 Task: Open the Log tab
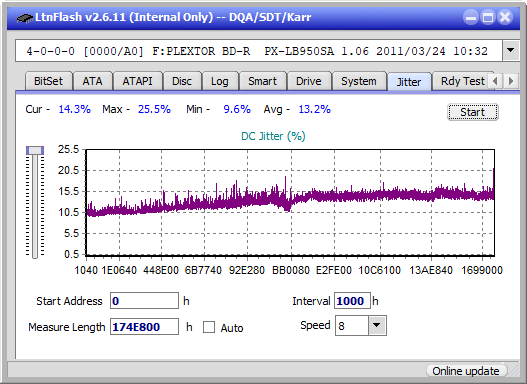click(219, 81)
